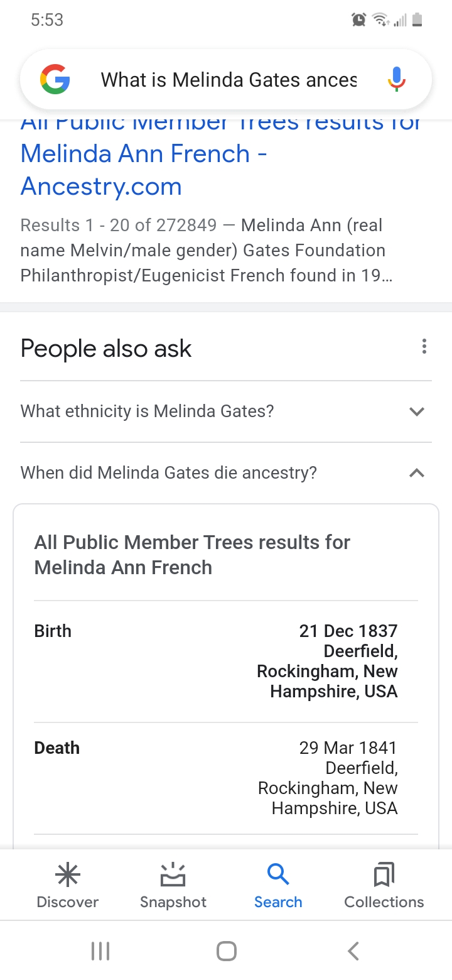The height and width of the screenshot is (980, 452).
Task: Switch to the Search tab
Action: 278,886
